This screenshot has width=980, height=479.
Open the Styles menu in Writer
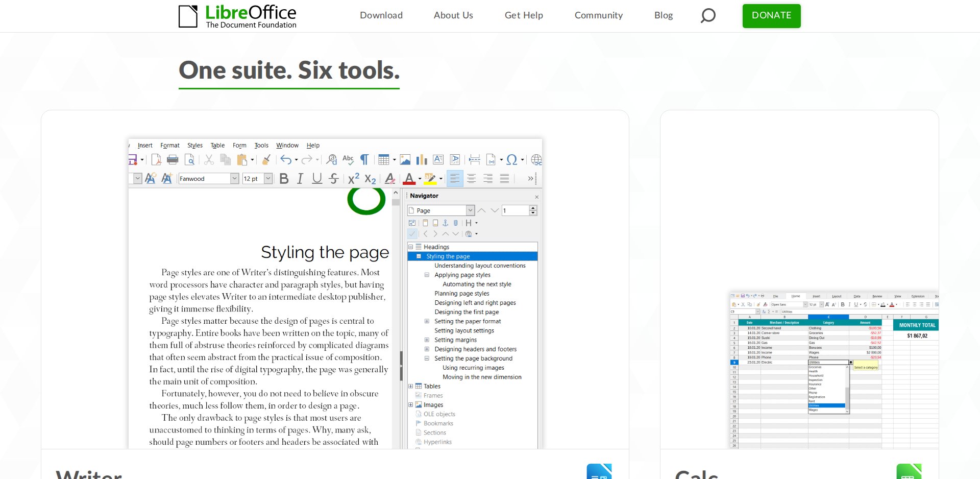[x=195, y=146]
